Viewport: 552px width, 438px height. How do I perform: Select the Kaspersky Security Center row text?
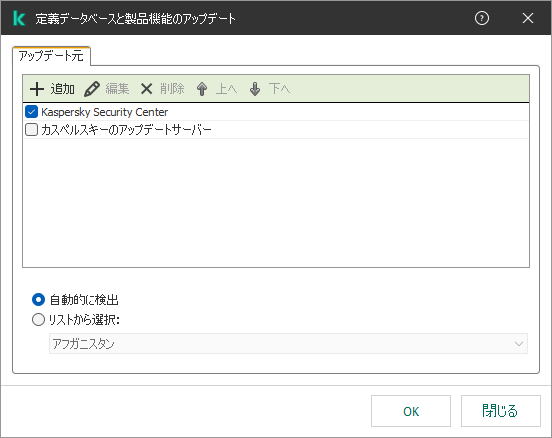pyautogui.click(x=105, y=112)
